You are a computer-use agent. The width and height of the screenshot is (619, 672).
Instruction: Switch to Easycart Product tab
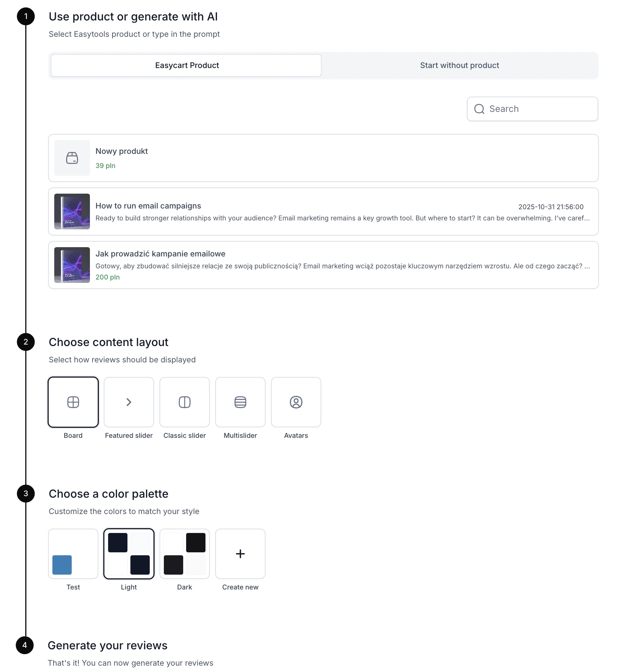click(186, 65)
